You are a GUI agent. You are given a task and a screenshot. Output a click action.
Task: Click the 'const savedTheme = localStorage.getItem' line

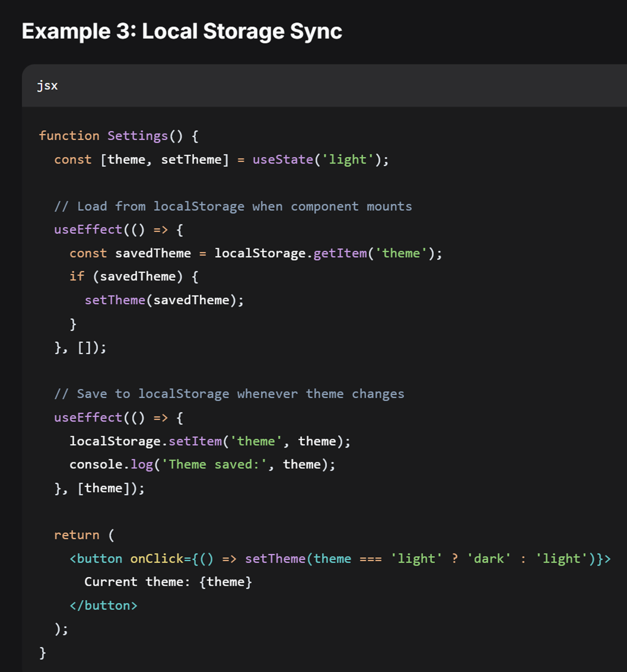pos(256,253)
